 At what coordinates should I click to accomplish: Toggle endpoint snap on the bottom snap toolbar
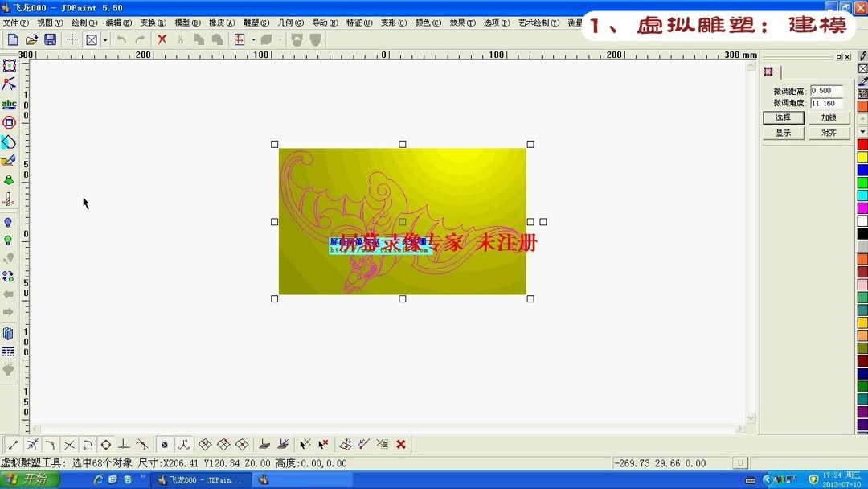[14, 444]
